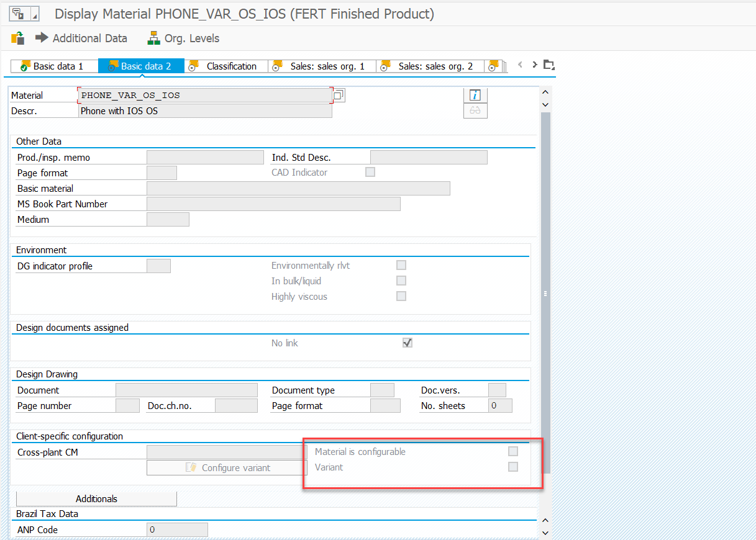Click the blue Information icon
This screenshot has width=756, height=540.
pyautogui.click(x=475, y=95)
